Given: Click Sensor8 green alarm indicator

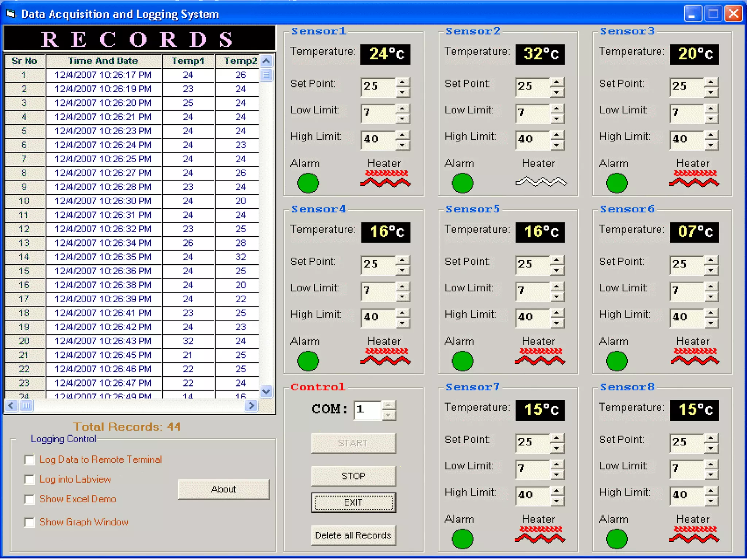Looking at the screenshot, I should pos(616,539).
